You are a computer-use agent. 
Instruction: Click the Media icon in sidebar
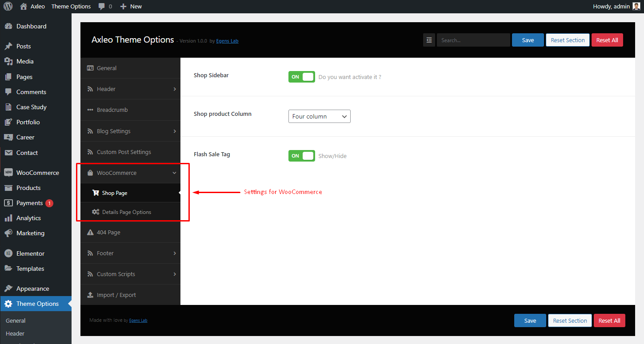tap(8, 61)
